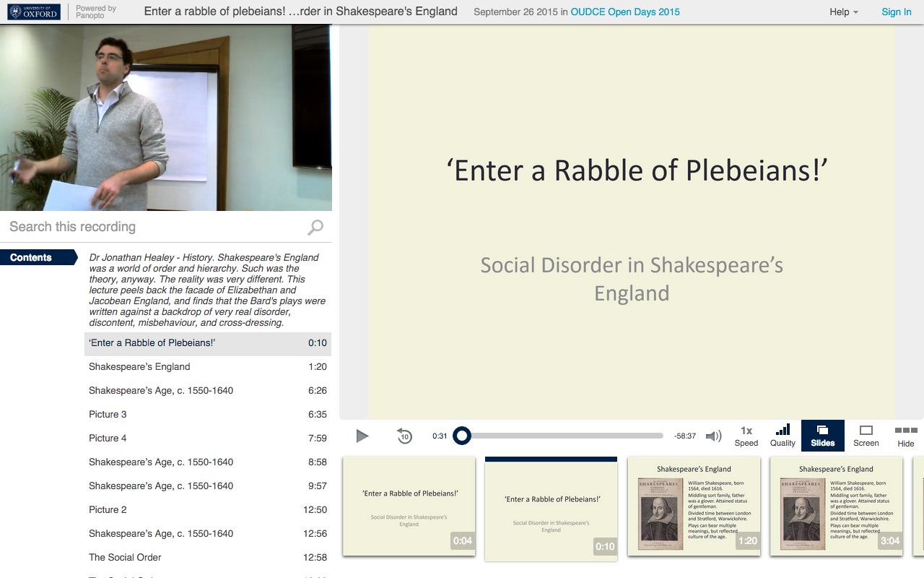This screenshot has height=578, width=924.
Task: Rewind 10 seconds with the replay icon
Action: 404,436
